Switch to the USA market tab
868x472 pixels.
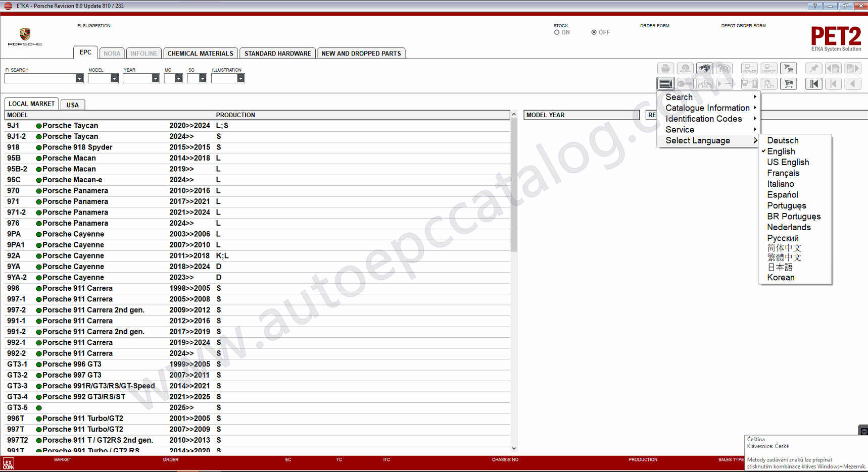pyautogui.click(x=73, y=105)
